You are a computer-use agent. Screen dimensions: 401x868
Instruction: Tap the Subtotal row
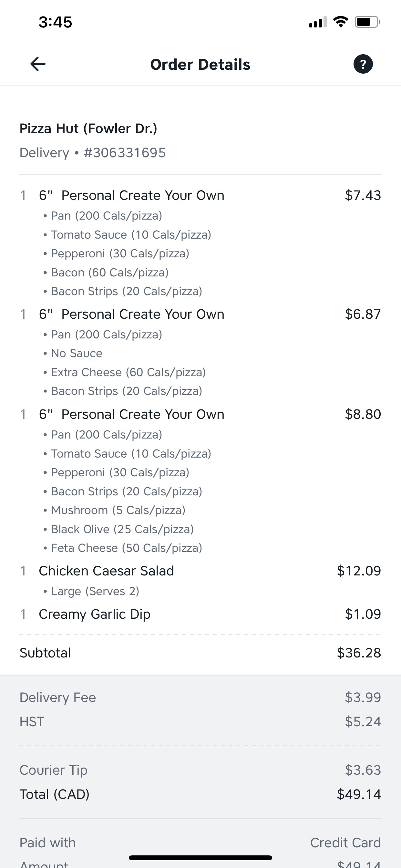point(200,653)
